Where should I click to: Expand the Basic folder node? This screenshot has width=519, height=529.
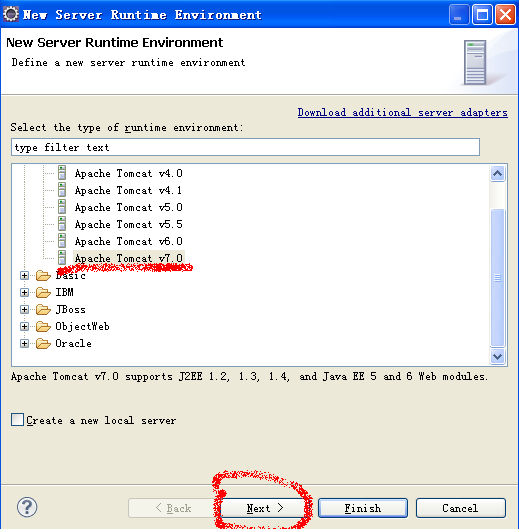click(x=24, y=275)
